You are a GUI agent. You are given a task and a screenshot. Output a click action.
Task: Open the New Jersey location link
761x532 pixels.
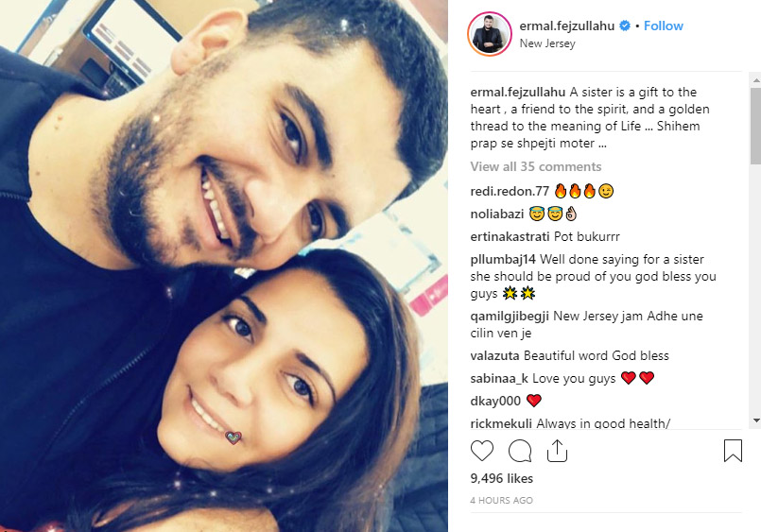547,43
